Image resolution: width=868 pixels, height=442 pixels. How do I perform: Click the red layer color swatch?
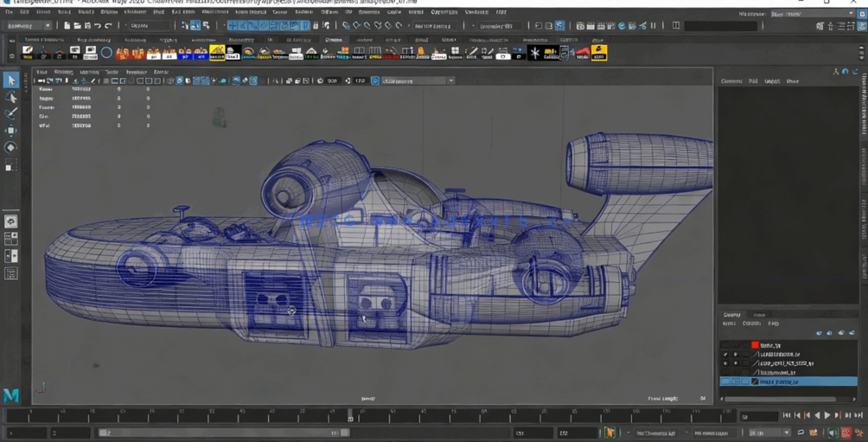(x=755, y=345)
